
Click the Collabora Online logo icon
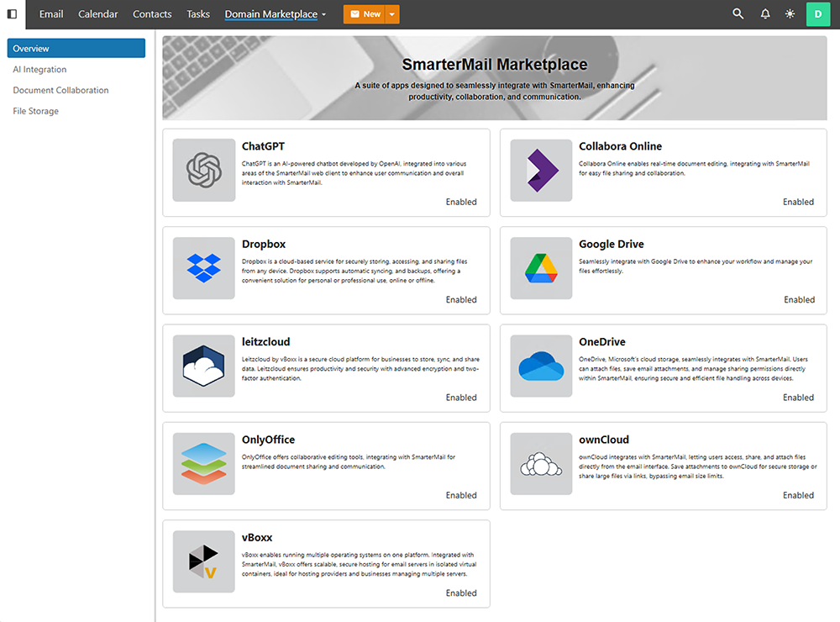click(x=541, y=170)
